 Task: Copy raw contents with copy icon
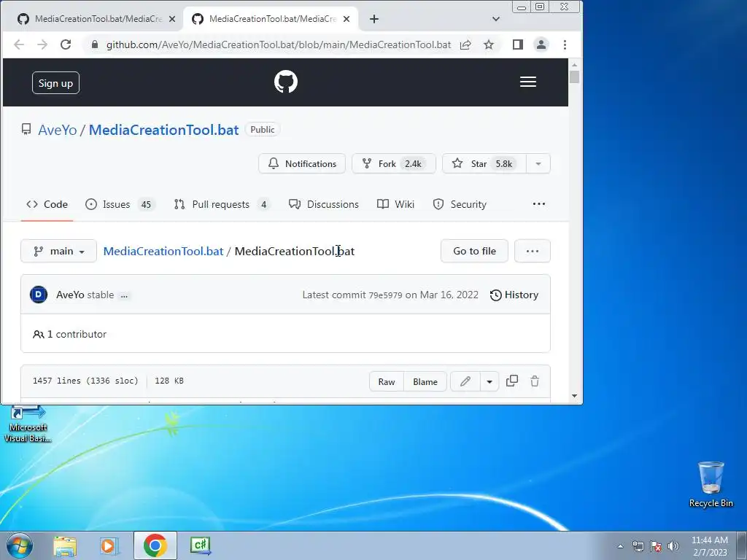tap(512, 381)
